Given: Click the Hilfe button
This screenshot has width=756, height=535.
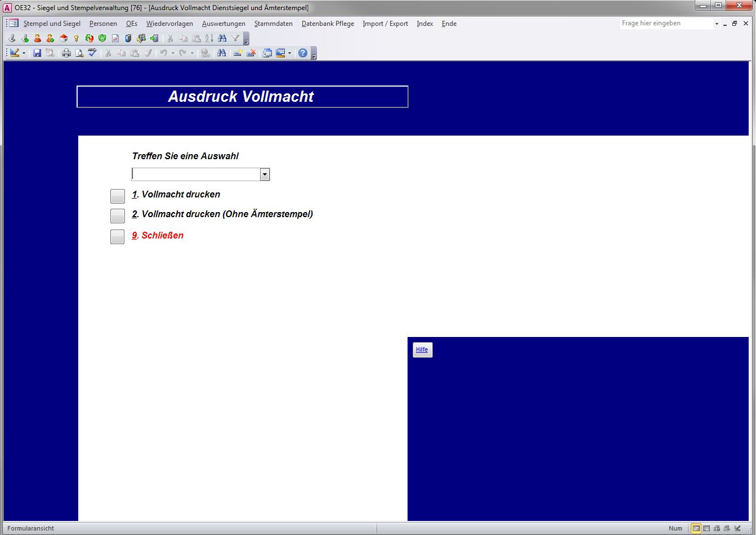Looking at the screenshot, I should click(422, 349).
